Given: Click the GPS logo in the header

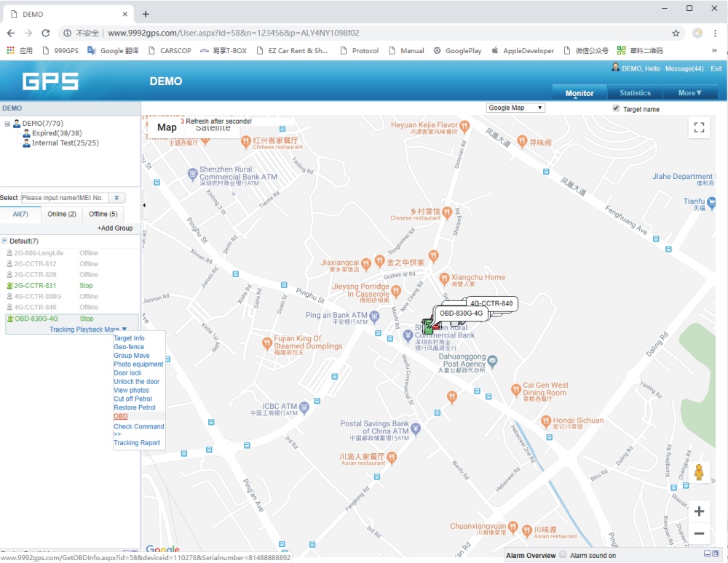Looking at the screenshot, I should [50, 81].
